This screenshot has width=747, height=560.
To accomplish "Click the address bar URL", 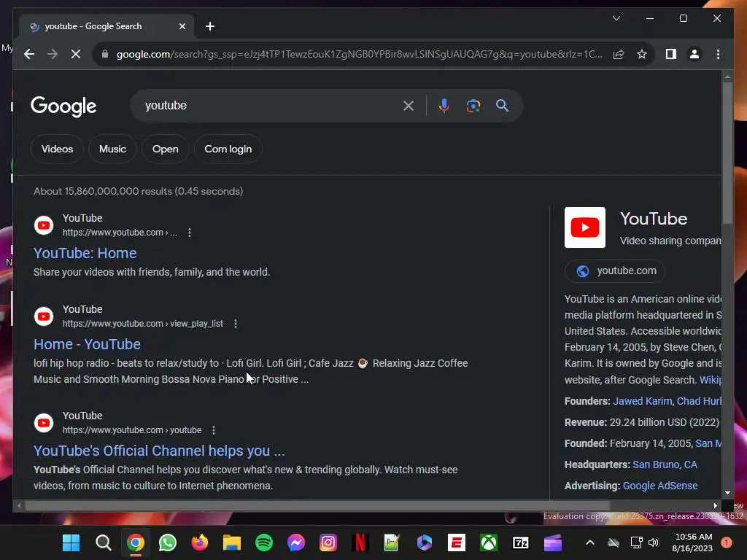I will click(x=359, y=54).
